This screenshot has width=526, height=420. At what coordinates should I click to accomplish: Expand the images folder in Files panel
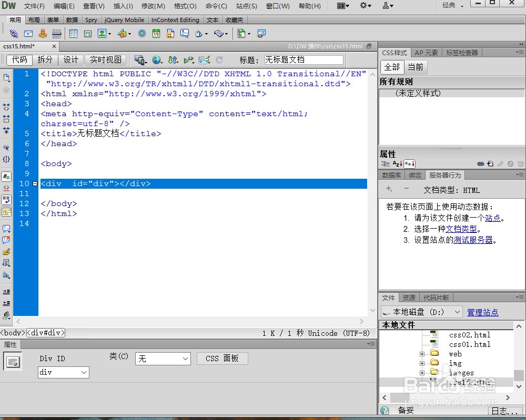tap(422, 372)
